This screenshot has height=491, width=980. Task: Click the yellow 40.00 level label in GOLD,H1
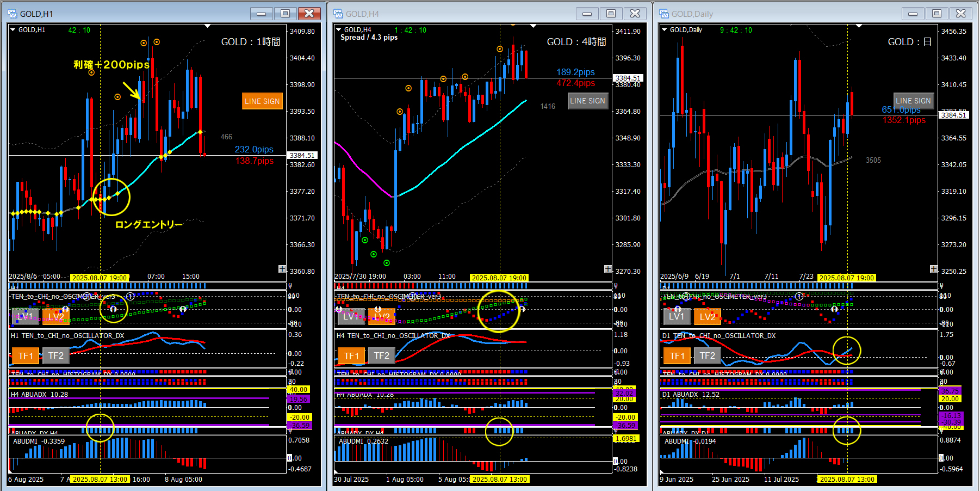(x=299, y=390)
